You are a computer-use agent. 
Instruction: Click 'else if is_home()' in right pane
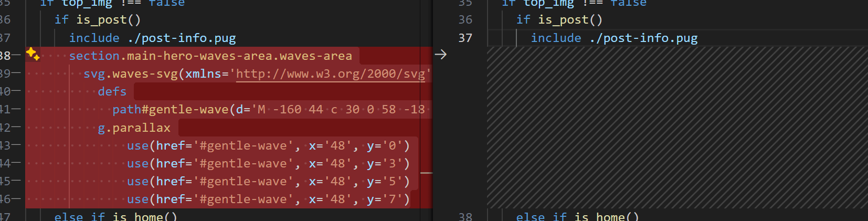coord(577,216)
